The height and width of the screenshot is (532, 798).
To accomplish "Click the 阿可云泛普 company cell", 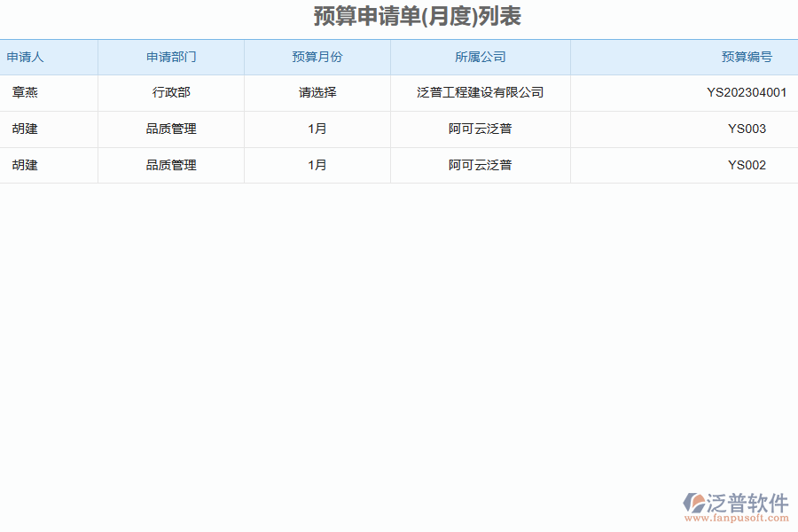I will pyautogui.click(x=481, y=129).
